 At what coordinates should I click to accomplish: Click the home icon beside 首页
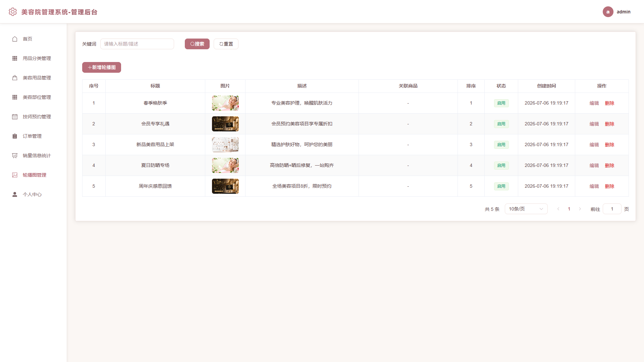pyautogui.click(x=15, y=39)
